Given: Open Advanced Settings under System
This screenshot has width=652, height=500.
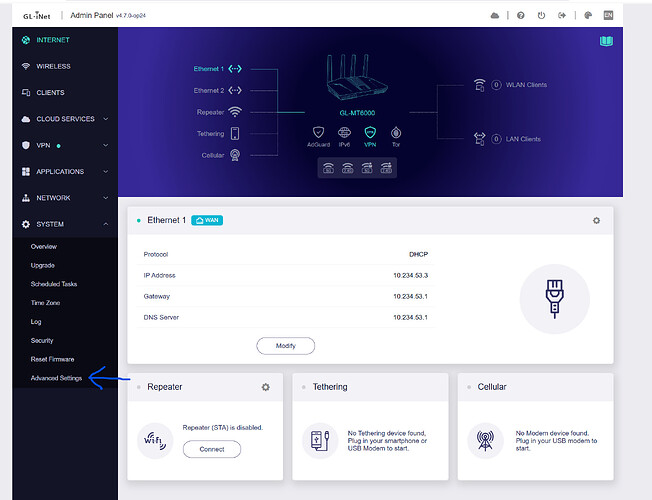Looking at the screenshot, I should pyautogui.click(x=56, y=378).
